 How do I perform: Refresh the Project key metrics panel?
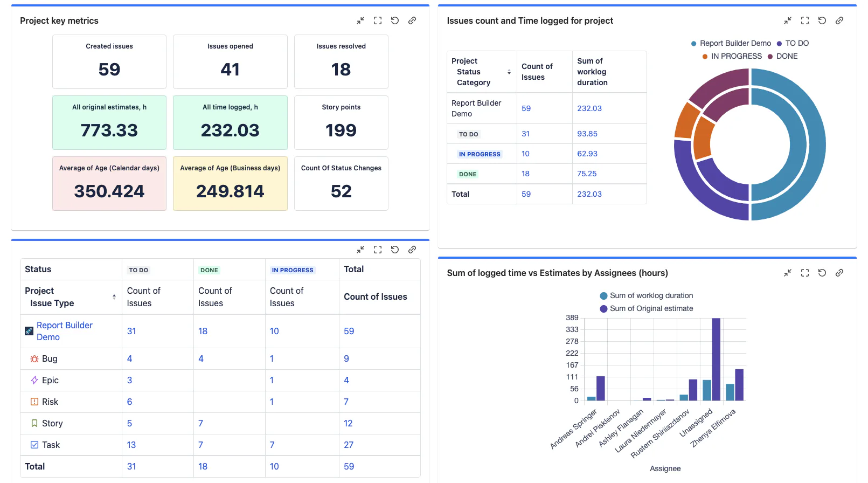tap(395, 20)
